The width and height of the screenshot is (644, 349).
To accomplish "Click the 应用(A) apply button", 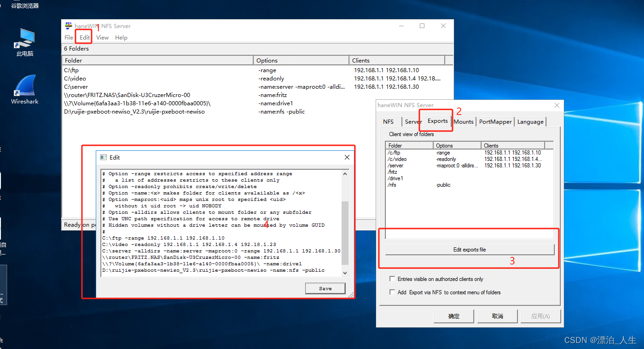I will point(540,316).
